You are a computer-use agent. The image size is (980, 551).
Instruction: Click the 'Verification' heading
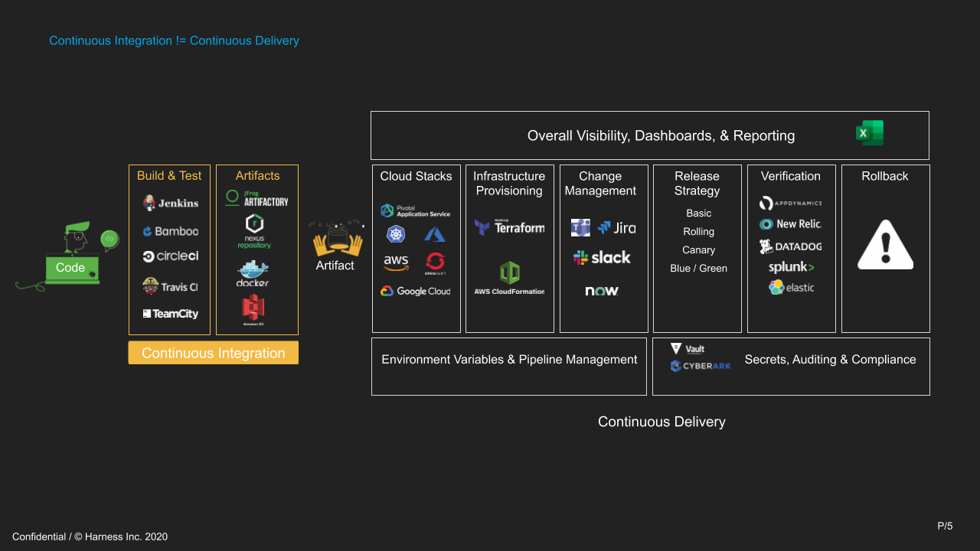point(791,176)
